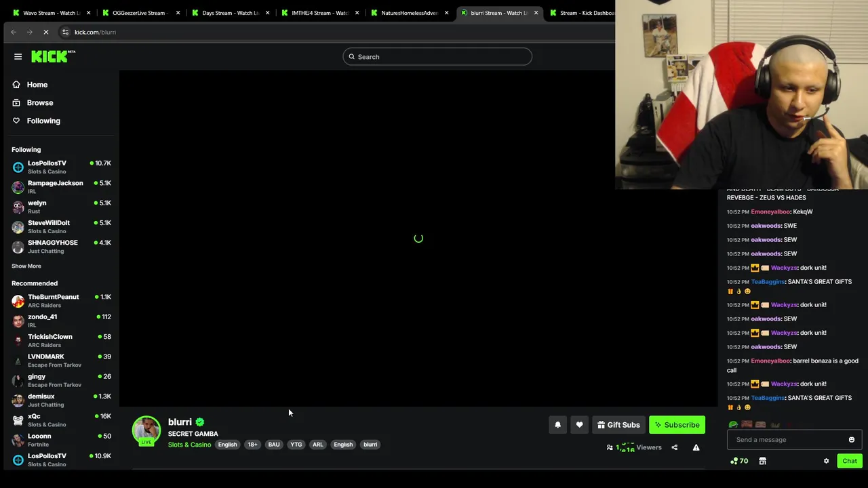Open gingy recommended channel
The width and height of the screenshot is (868, 488).
coord(61,380)
